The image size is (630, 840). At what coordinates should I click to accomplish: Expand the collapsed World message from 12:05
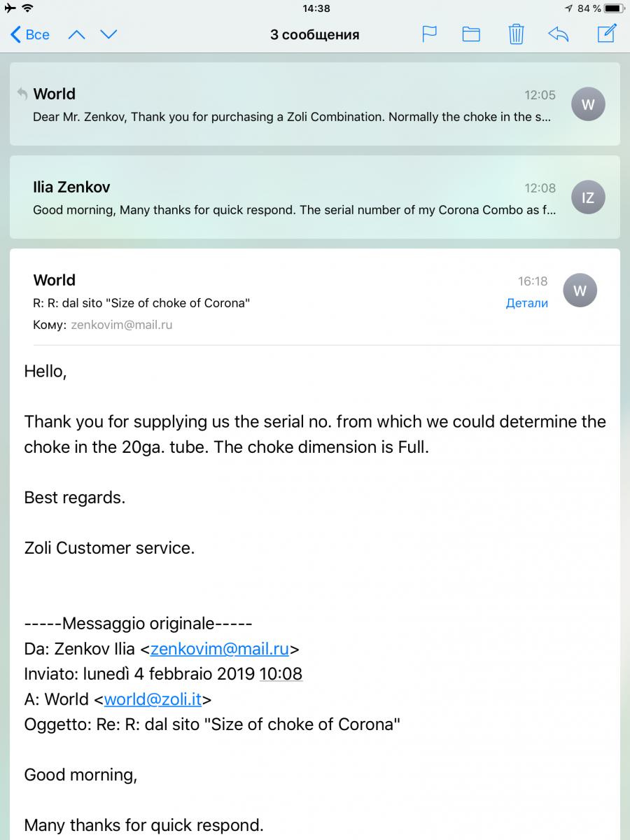point(294,105)
